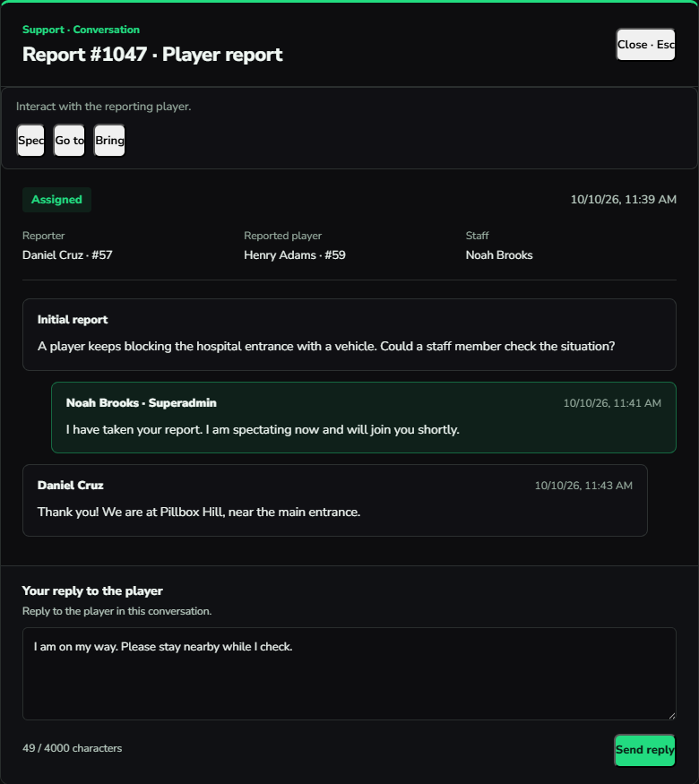This screenshot has width=699, height=784.
Task: Select reporter name Daniel Cruz · #57
Action: pos(67,255)
